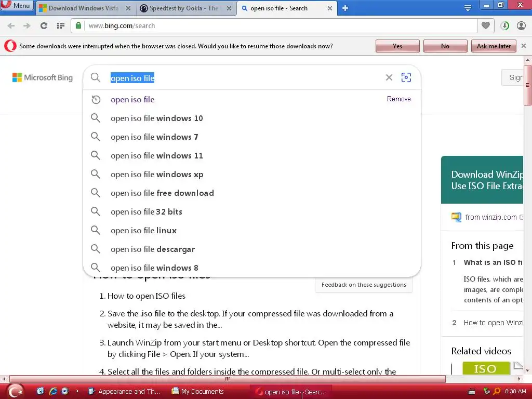Image resolution: width=532 pixels, height=399 pixels.
Task: Launch Internet Explorer from quick launch
Action: [x=53, y=391]
